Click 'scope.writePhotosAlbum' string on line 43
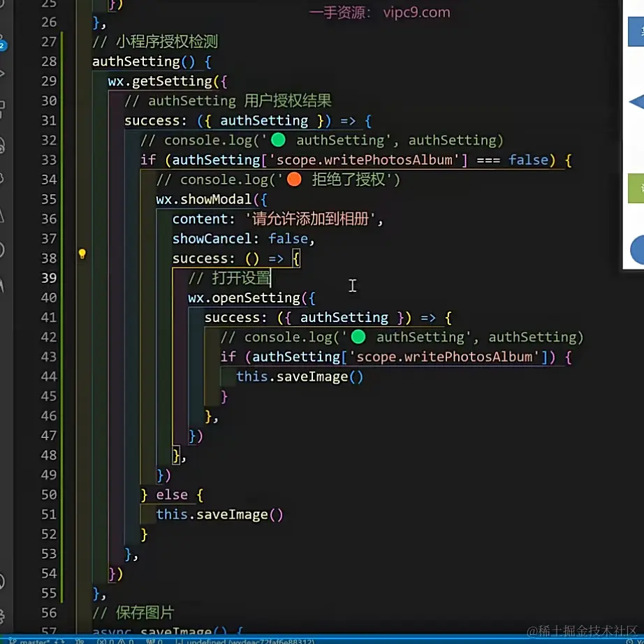 (444, 357)
